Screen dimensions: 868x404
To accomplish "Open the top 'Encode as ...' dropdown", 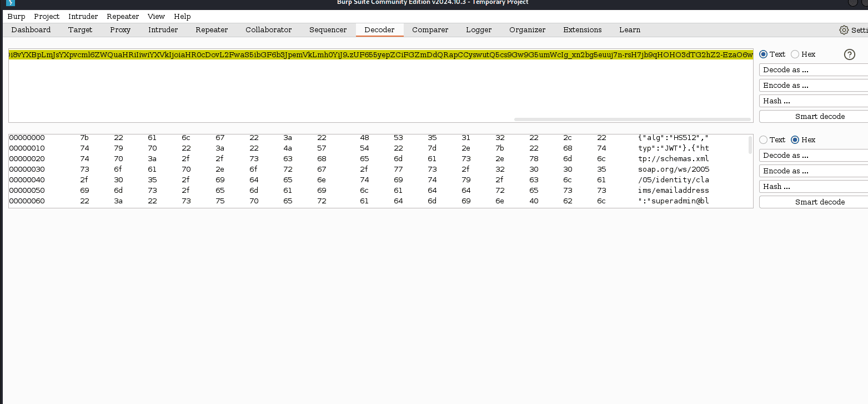I will tap(814, 86).
